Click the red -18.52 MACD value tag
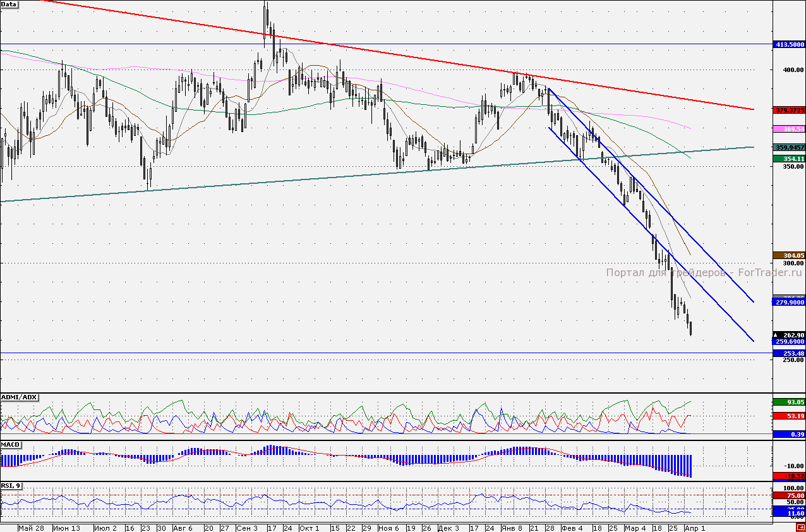The width and height of the screenshot is (806, 532). click(x=789, y=475)
